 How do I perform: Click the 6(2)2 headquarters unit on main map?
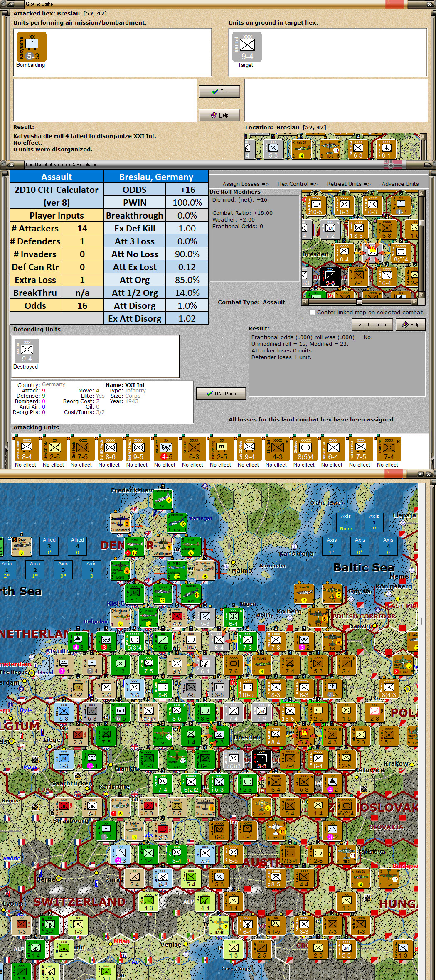191,783
